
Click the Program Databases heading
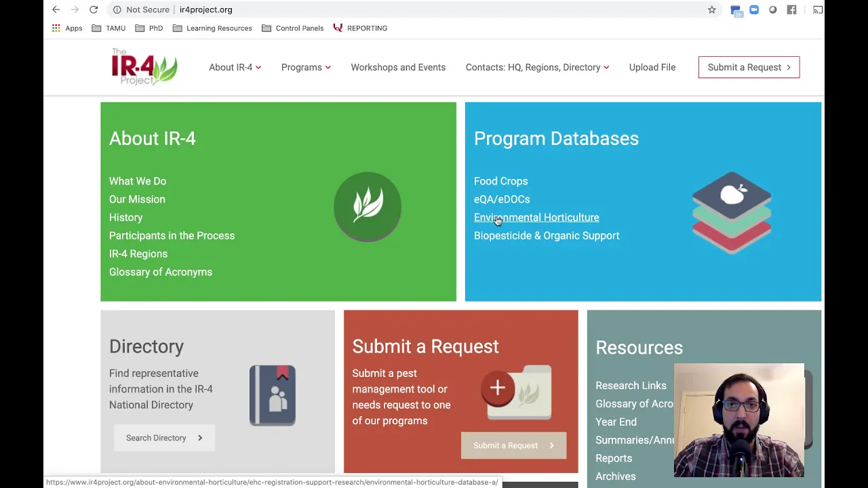click(x=556, y=138)
